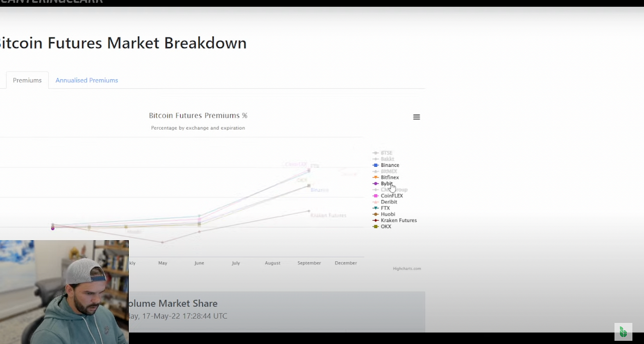Click the Bitcoin Futures Premiums % chart title

(198, 115)
